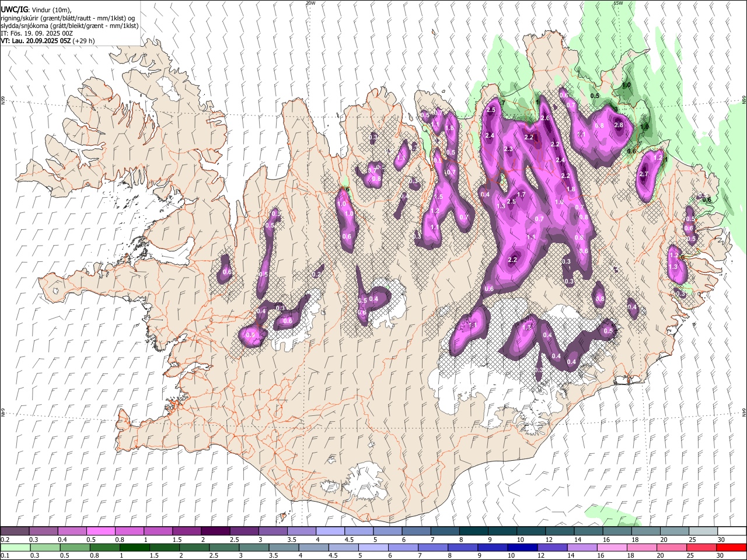The width and height of the screenshot is (747, 560).
Task: Click the '(+29 h)' forecast offset text
Action: (x=83, y=41)
